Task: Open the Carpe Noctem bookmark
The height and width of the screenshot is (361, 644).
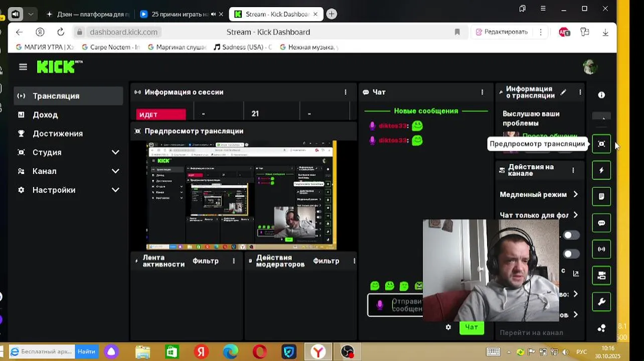Action: [110, 47]
